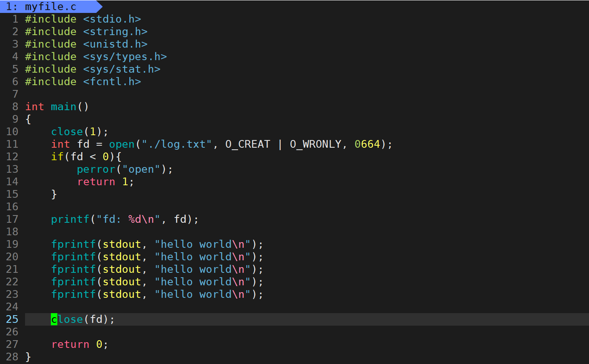Viewport: 589px width, 364px height.
Task: Click the 'close(1);' call on line 10
Action: click(x=80, y=132)
